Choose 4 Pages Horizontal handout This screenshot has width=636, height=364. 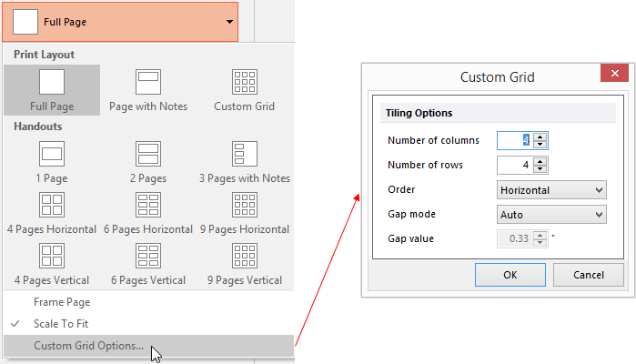[51, 205]
